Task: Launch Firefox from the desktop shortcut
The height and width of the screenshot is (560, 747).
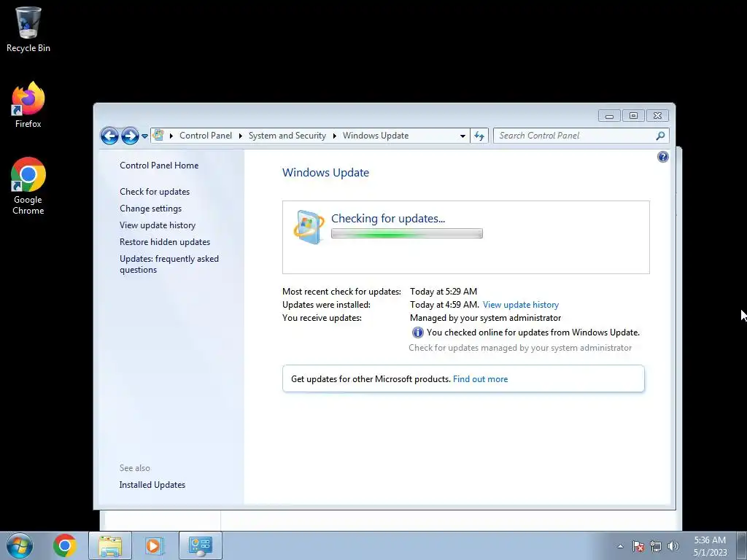Action: pos(28,105)
